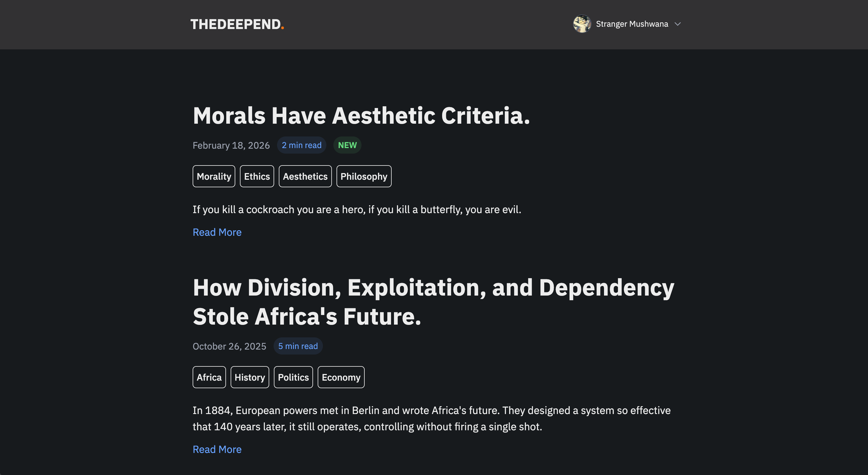Choose the Politics tag
This screenshot has width=868, height=475.
tap(293, 377)
